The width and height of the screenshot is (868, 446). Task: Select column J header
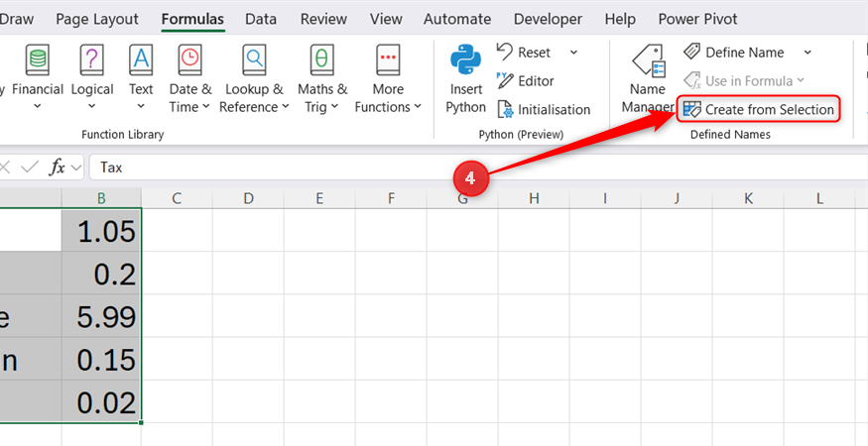(677, 198)
